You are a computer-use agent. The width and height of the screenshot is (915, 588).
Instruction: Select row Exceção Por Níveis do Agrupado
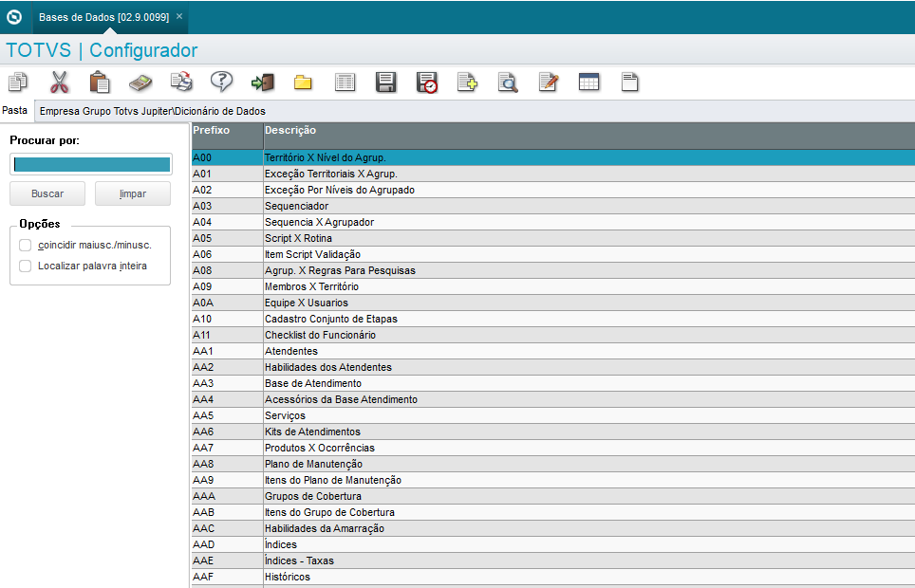tap(553, 191)
